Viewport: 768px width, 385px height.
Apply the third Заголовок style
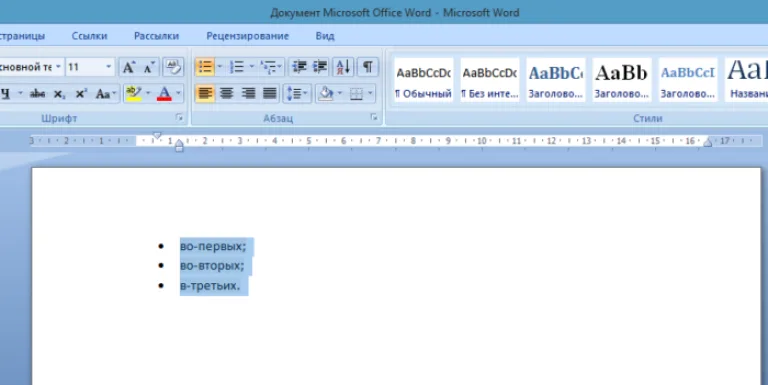pyautogui.click(x=688, y=80)
